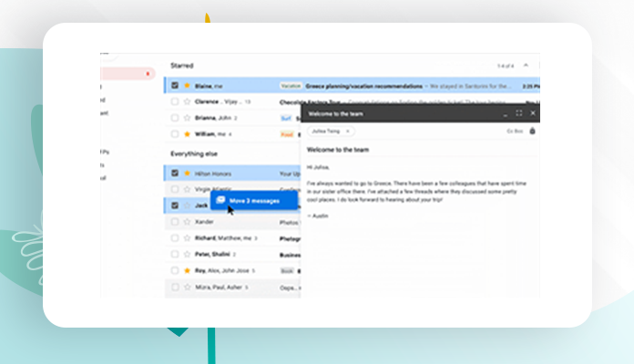Unstar the Hilton Honors email
The width and height of the screenshot is (634, 364).
[187, 173]
